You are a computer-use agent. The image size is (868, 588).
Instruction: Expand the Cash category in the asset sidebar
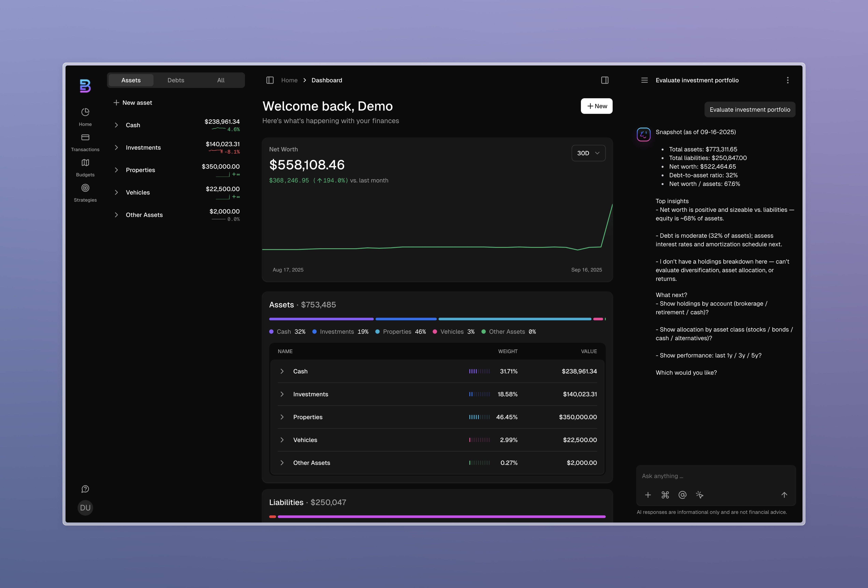pyautogui.click(x=117, y=125)
